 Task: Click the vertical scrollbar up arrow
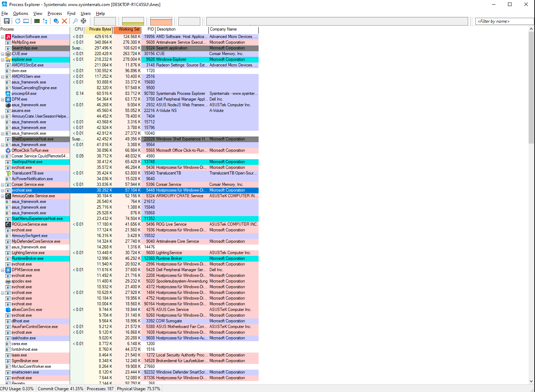[x=531, y=29]
